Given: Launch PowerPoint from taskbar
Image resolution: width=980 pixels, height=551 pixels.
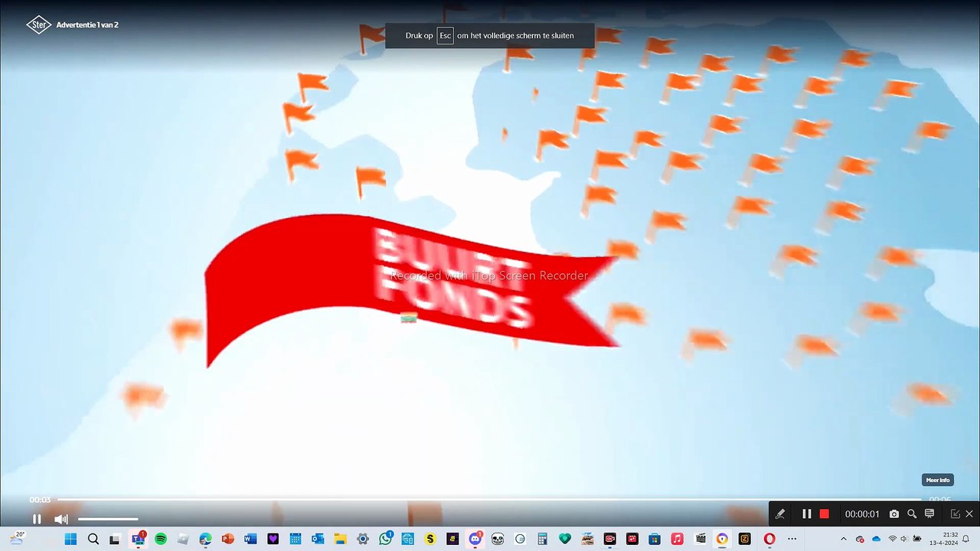Looking at the screenshot, I should (x=227, y=539).
